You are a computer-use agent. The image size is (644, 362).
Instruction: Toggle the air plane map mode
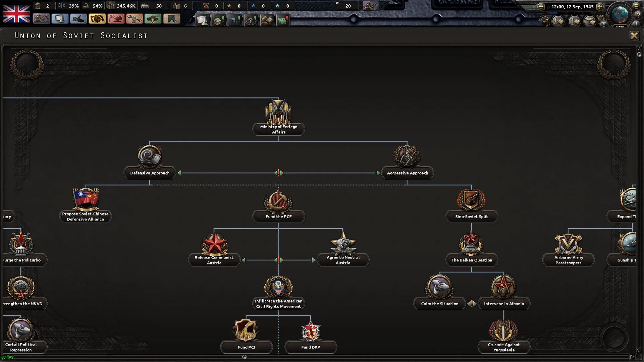[590, 21]
